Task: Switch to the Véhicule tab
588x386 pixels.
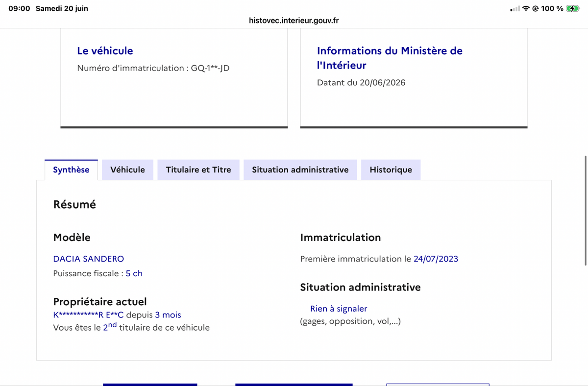Action: pos(127,169)
